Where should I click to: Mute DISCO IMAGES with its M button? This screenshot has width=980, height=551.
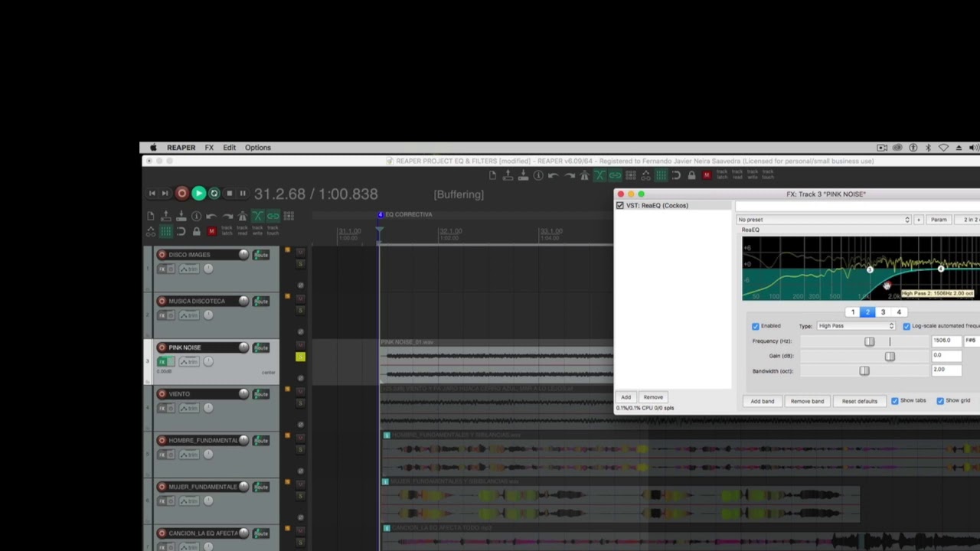tap(300, 251)
